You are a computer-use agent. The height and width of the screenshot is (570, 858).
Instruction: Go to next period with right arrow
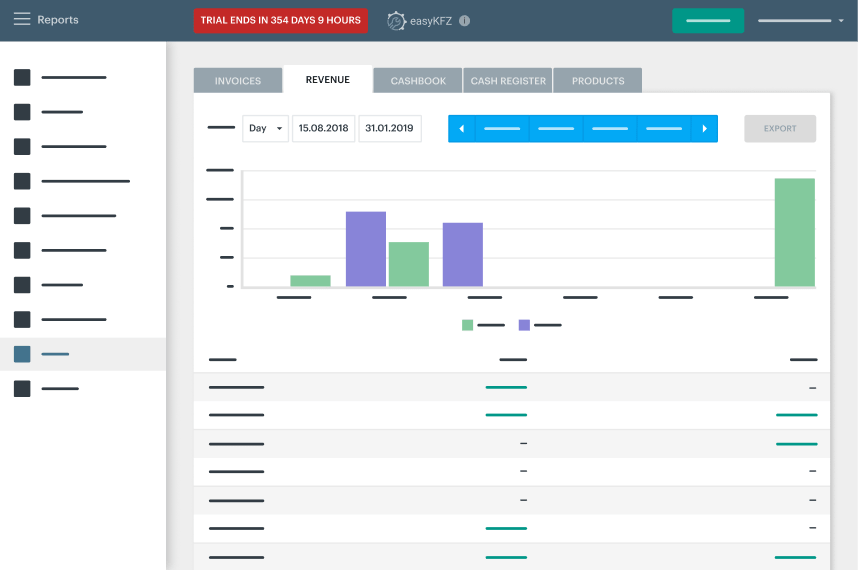coord(704,129)
